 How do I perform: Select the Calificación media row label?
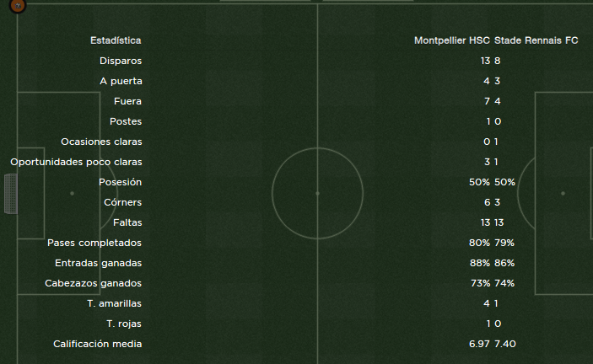pos(98,344)
